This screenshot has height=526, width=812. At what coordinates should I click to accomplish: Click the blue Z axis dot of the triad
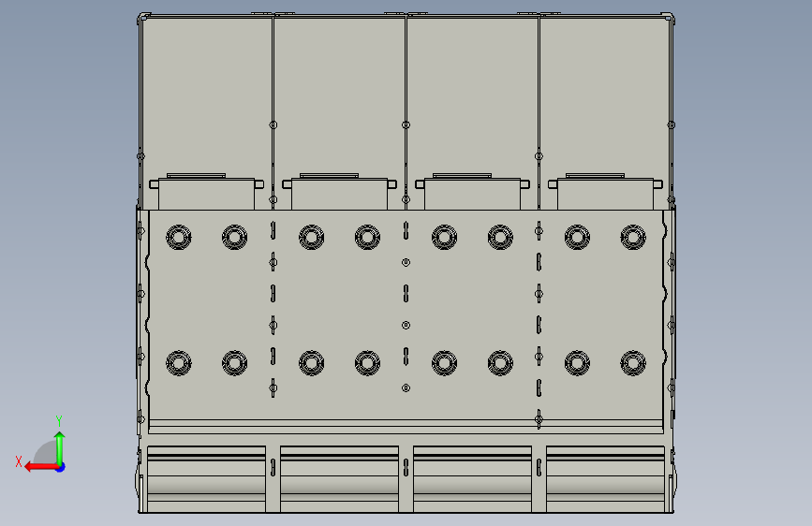[61, 467]
